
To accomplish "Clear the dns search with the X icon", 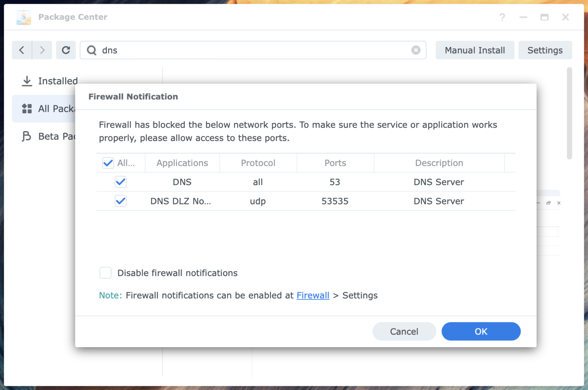I will click(x=416, y=50).
